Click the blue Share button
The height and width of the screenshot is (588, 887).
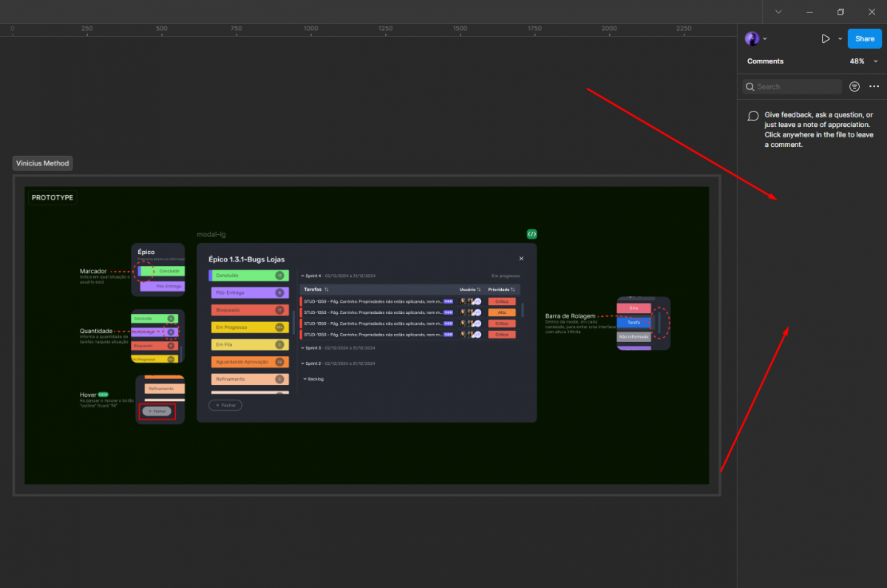point(864,38)
